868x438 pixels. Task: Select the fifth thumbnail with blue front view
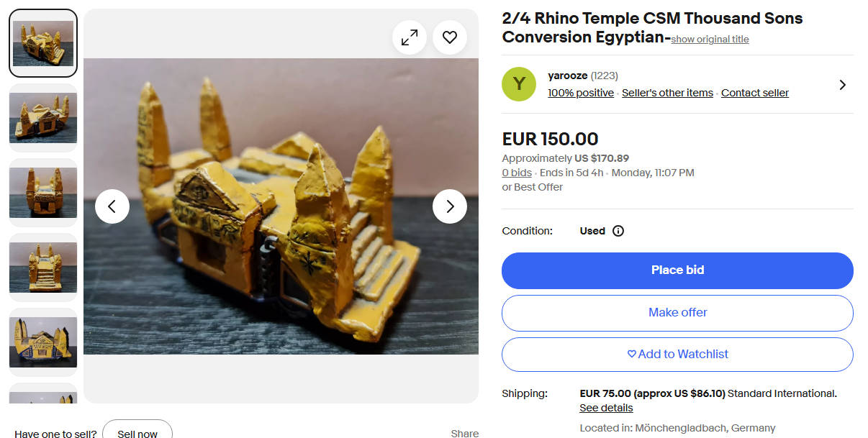pos(43,342)
